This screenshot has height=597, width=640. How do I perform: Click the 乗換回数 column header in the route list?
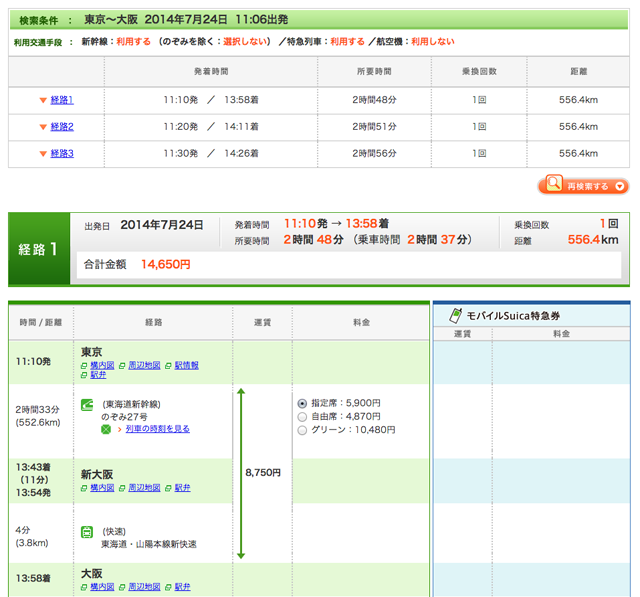click(479, 71)
